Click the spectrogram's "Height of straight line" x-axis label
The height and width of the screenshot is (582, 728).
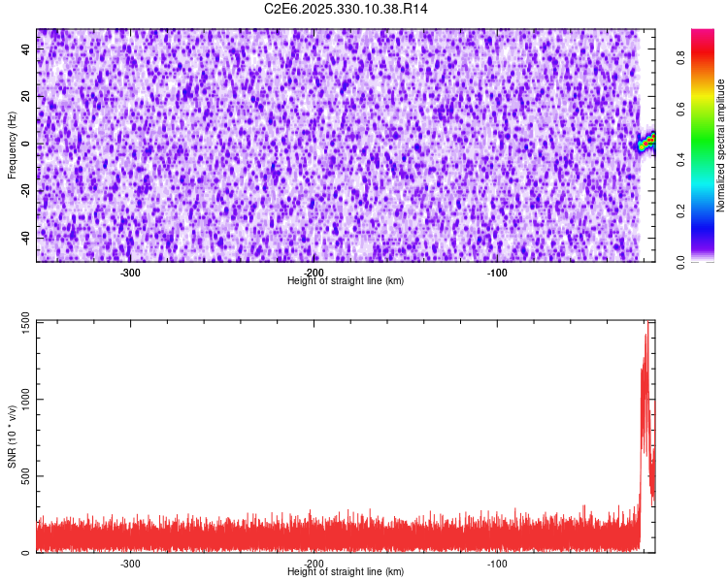click(x=346, y=280)
